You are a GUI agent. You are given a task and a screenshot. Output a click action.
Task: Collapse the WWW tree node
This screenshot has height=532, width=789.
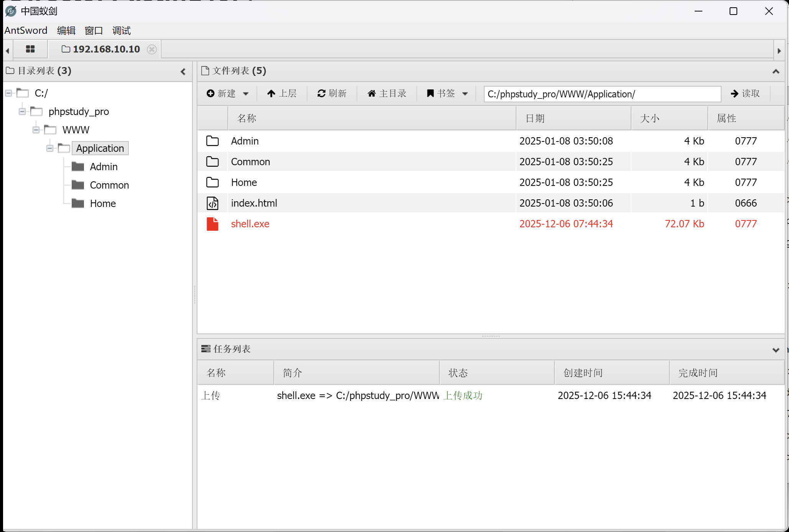click(36, 130)
